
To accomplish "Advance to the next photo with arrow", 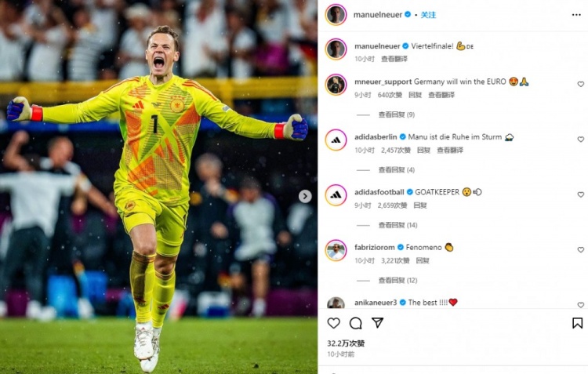I will click(305, 196).
